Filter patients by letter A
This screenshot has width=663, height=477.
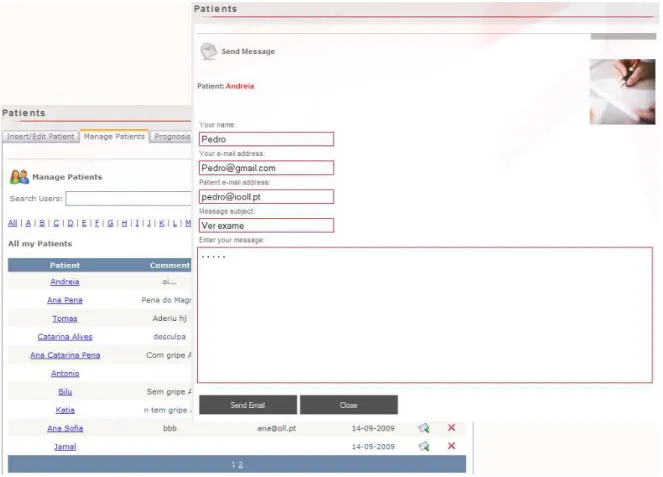click(28, 223)
